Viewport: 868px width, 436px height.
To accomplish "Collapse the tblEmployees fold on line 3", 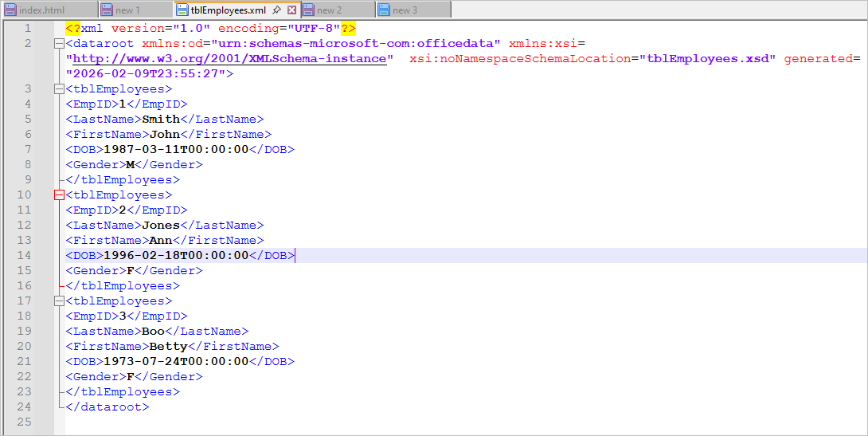I will [59, 88].
